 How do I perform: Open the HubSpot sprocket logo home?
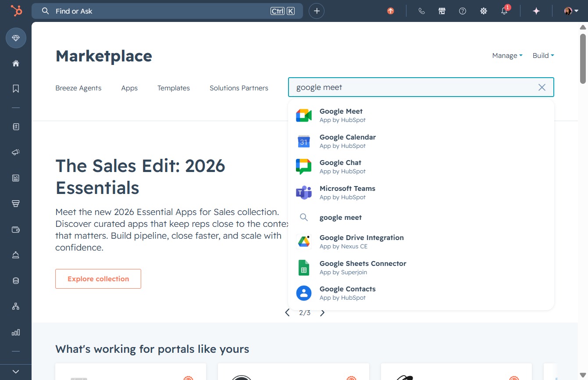coord(16,11)
